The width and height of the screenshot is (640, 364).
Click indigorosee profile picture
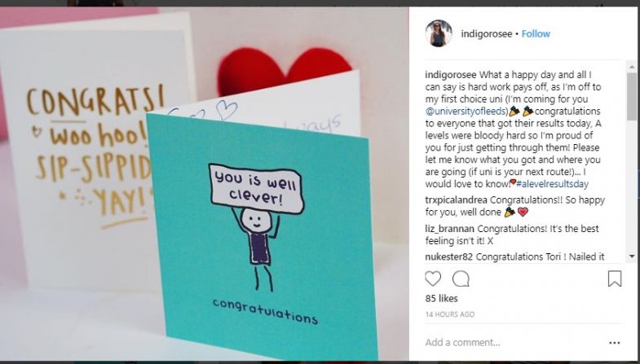pos(439,33)
